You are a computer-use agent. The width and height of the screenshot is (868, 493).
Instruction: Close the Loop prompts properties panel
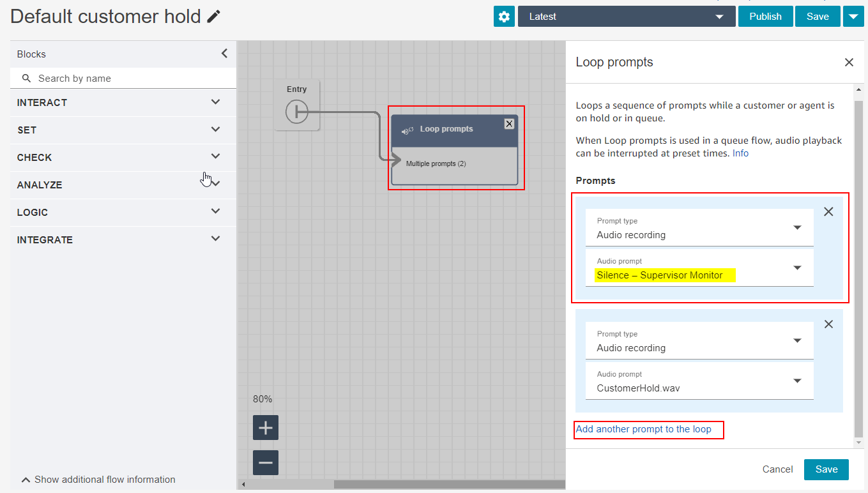[849, 62]
